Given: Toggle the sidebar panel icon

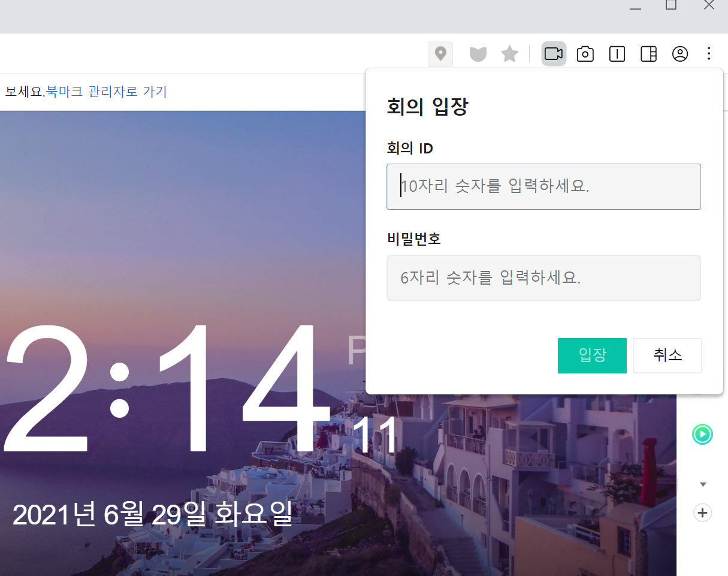Looking at the screenshot, I should coord(648,54).
